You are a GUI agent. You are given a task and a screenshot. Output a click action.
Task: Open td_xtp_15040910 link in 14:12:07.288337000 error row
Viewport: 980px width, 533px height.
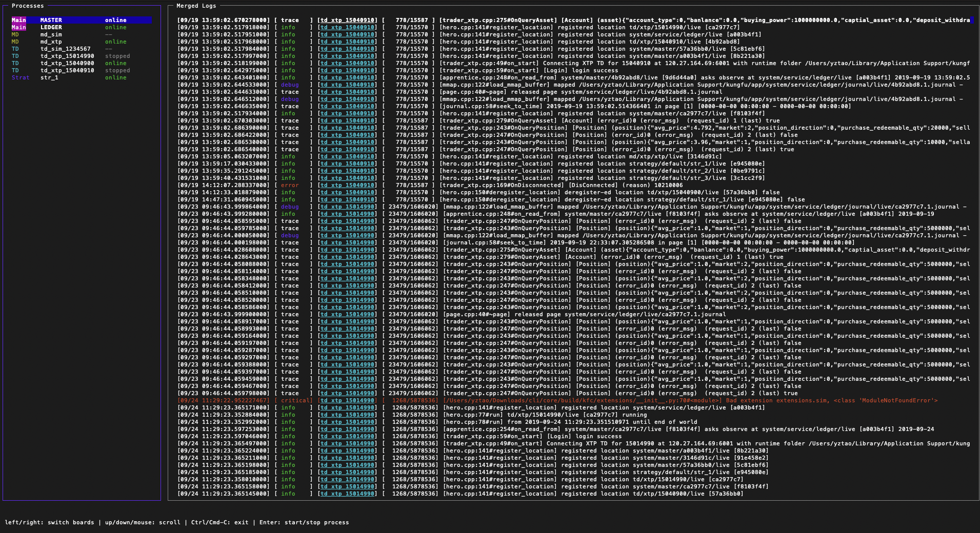[347, 185]
